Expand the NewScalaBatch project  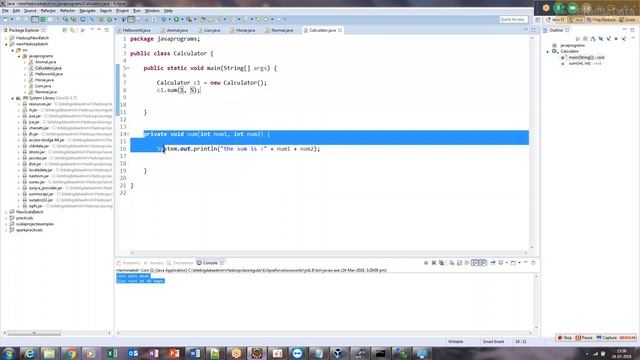tap(6, 212)
